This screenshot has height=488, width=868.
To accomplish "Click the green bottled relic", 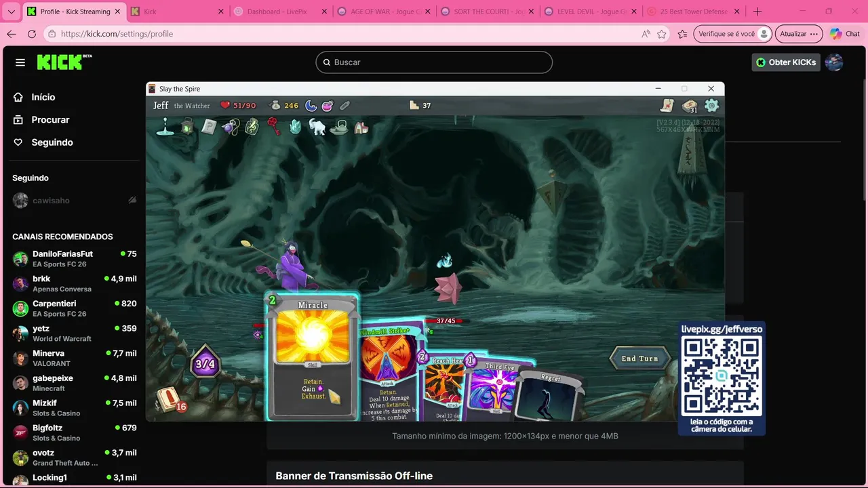I will 252,126.
